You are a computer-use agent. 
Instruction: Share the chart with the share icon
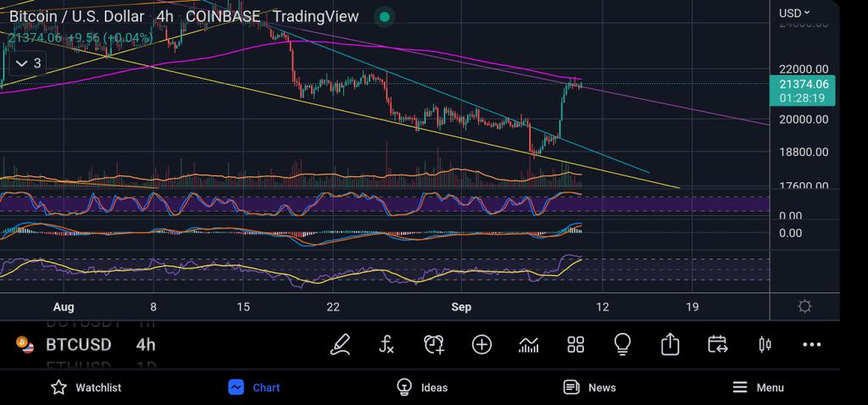click(670, 344)
